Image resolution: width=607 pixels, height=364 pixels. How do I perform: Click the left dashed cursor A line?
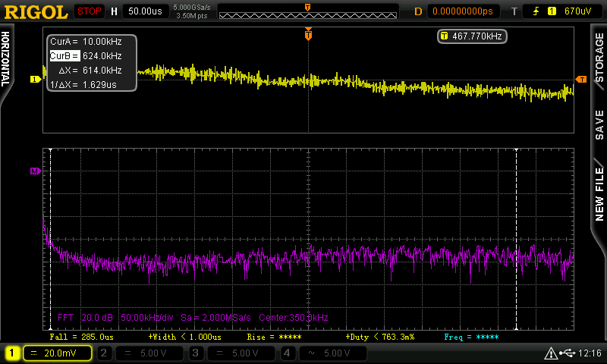coord(50,239)
